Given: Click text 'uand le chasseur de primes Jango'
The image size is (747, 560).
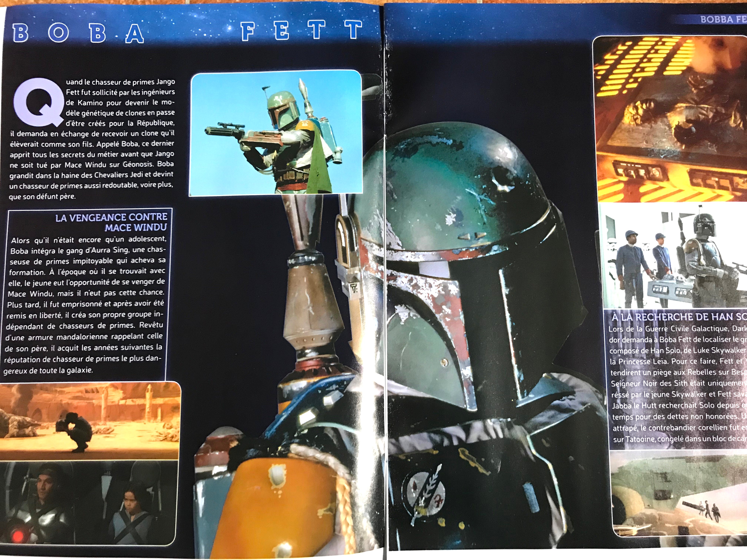Looking at the screenshot, I should point(121,82).
